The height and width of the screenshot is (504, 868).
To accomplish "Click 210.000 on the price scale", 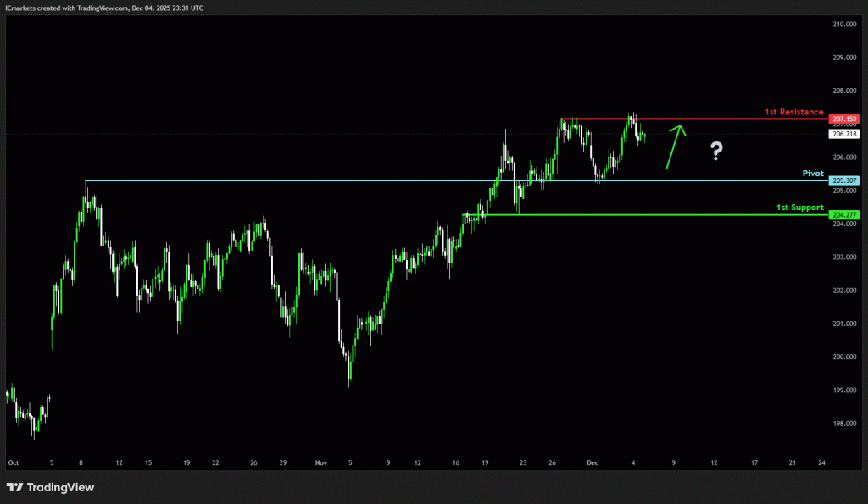I will (x=844, y=25).
